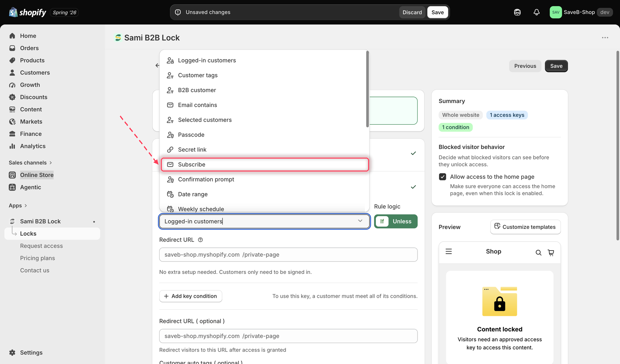Choose Customer tags from the condition list

pos(264,75)
